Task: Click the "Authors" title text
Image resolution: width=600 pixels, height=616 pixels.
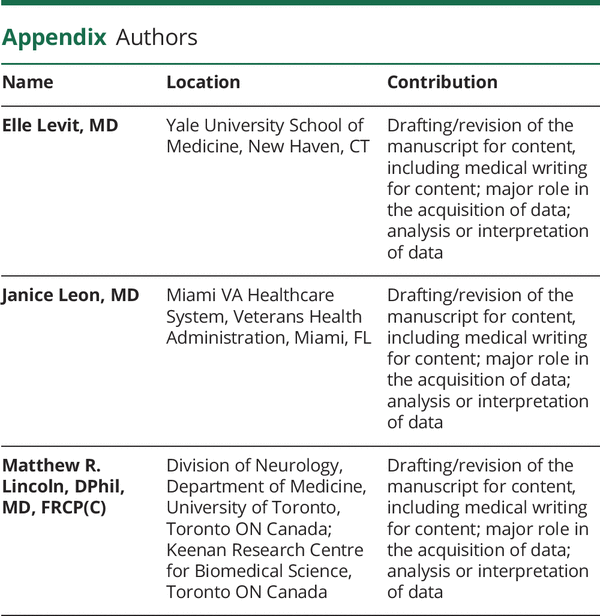Action: (x=157, y=38)
